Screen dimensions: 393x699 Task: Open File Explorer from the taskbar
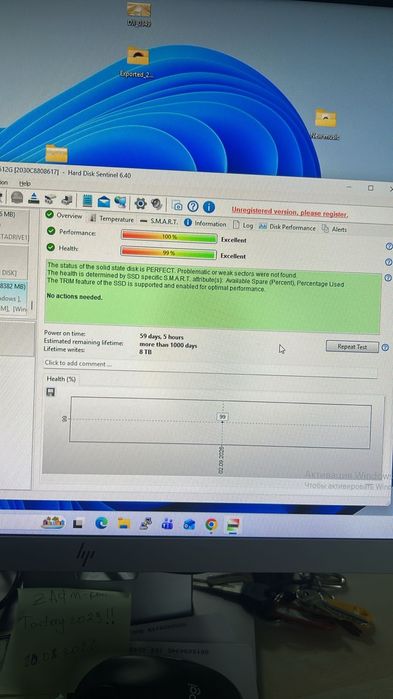pos(124,523)
